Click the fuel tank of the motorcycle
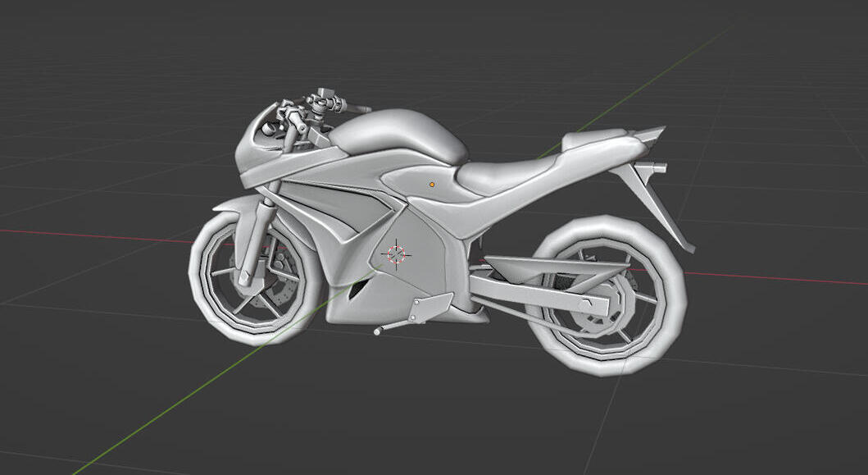Screen dimensions: 868x475 pos(402,131)
